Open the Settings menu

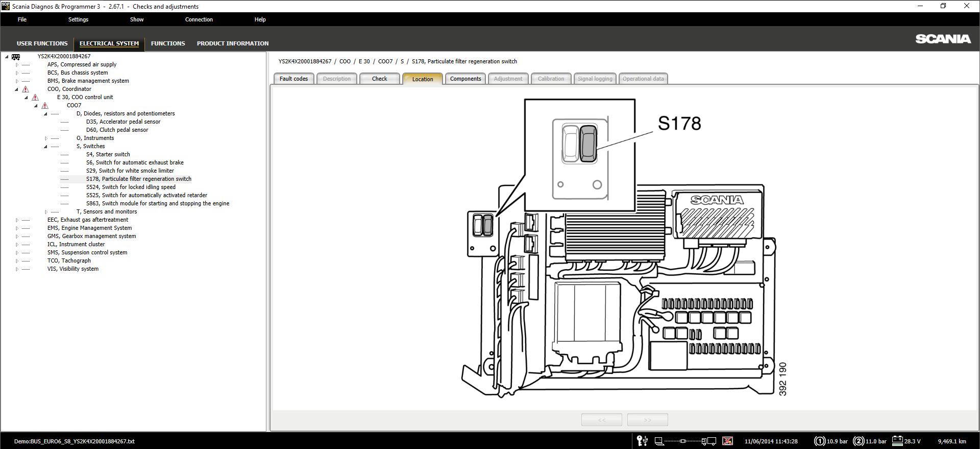coord(78,19)
